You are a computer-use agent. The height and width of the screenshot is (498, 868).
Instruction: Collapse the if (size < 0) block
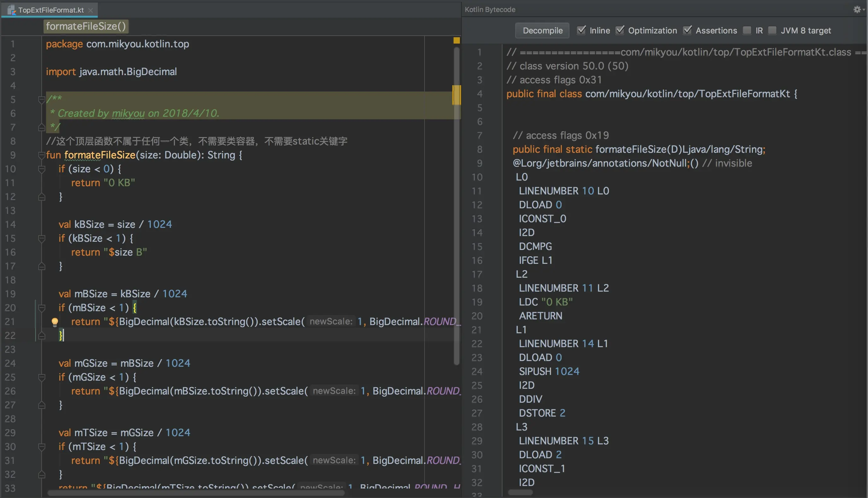(x=42, y=169)
